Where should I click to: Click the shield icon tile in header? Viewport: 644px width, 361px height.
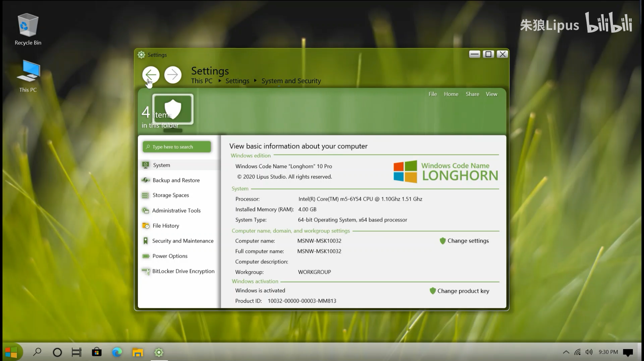click(173, 109)
